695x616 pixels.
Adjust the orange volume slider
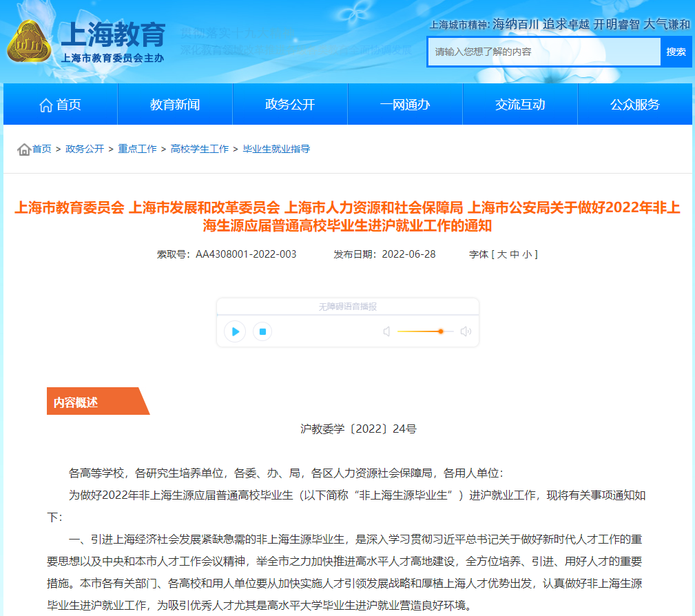tap(440, 331)
